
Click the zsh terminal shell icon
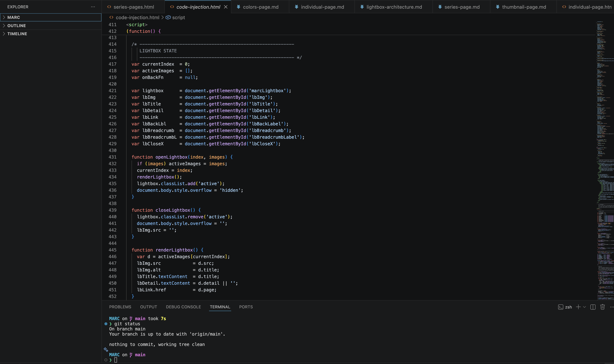[560, 307]
